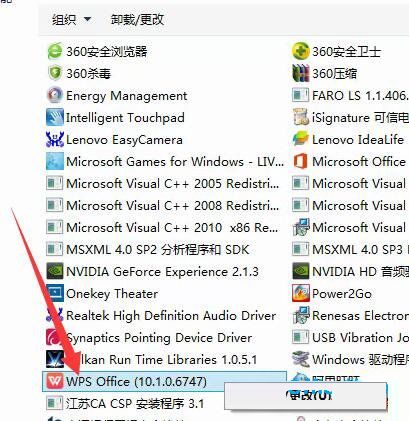This screenshot has width=409, height=421.
Task: Select the FARO LS program icon
Action: click(x=300, y=95)
